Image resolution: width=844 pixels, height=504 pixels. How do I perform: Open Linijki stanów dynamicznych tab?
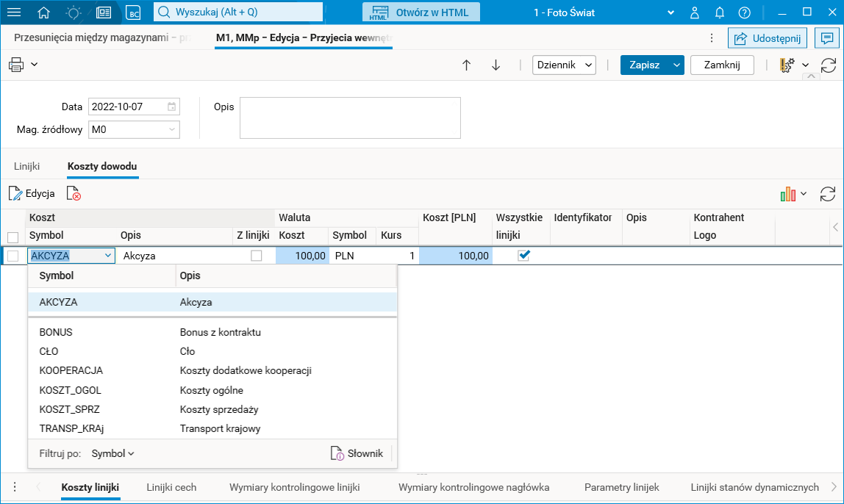coord(754,487)
